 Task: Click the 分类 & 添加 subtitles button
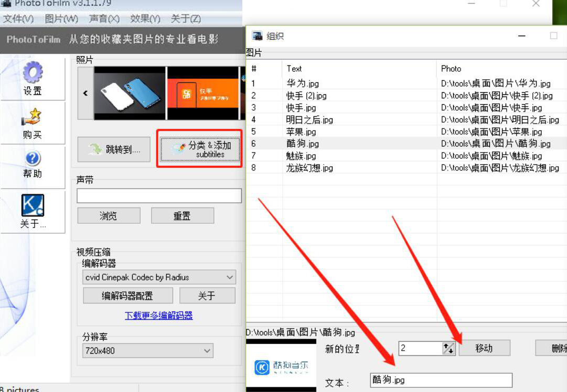tap(200, 149)
